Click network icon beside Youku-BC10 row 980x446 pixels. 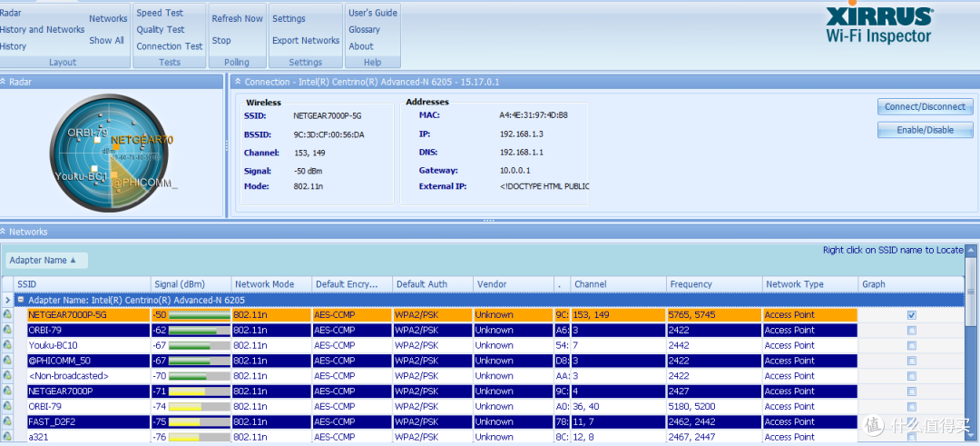pyautogui.click(x=7, y=345)
